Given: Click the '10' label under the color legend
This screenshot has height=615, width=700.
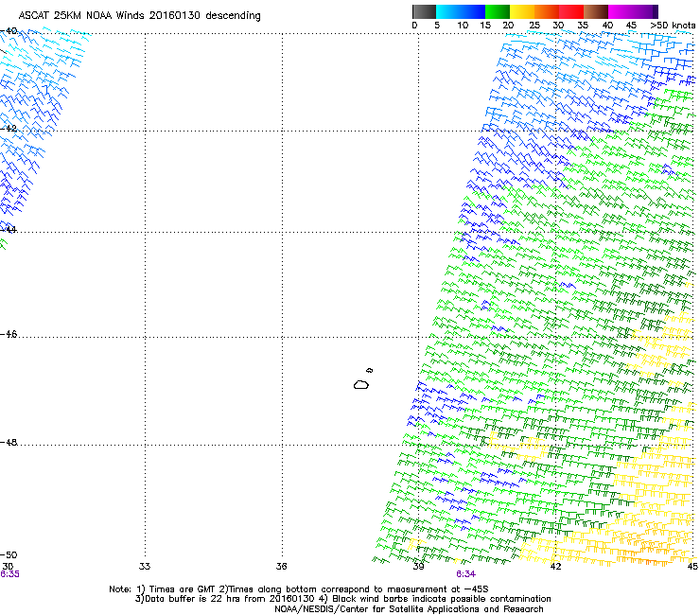Looking at the screenshot, I should pyautogui.click(x=463, y=26).
